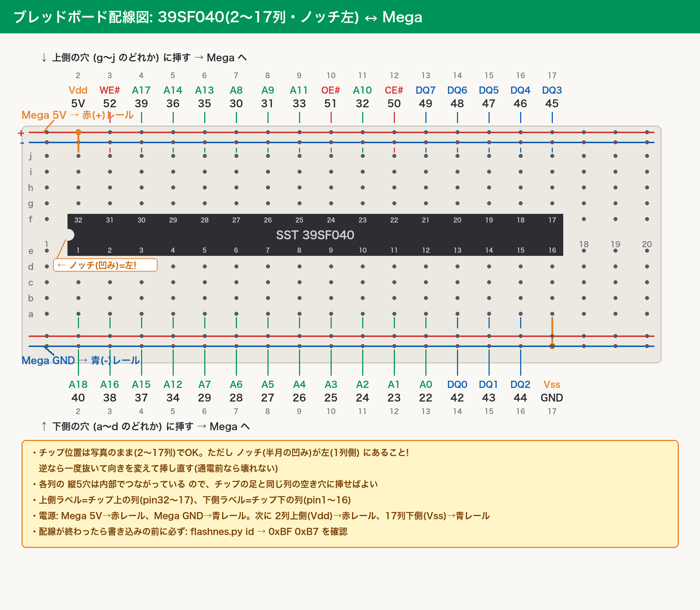Image resolution: width=700 pixels, height=610 pixels.
Task: Click the '下側の穴 (a〜d のどれか)' instruction line
Action: pos(146,426)
